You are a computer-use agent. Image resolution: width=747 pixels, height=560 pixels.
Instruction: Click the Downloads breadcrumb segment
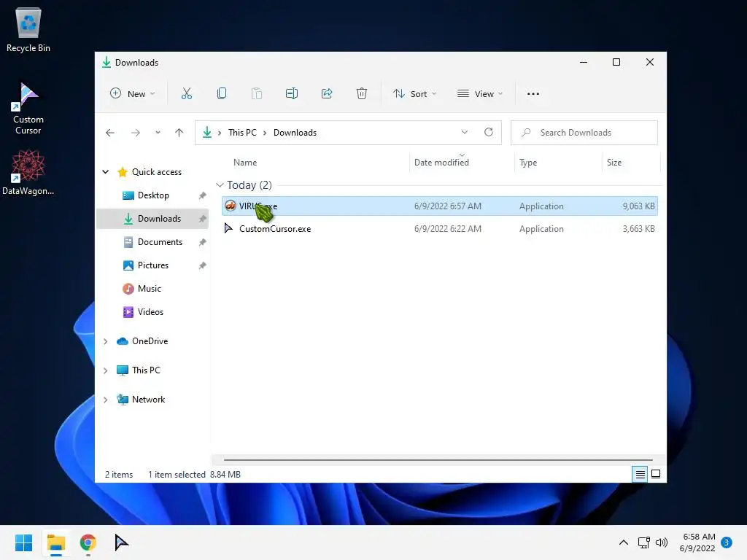pos(295,133)
